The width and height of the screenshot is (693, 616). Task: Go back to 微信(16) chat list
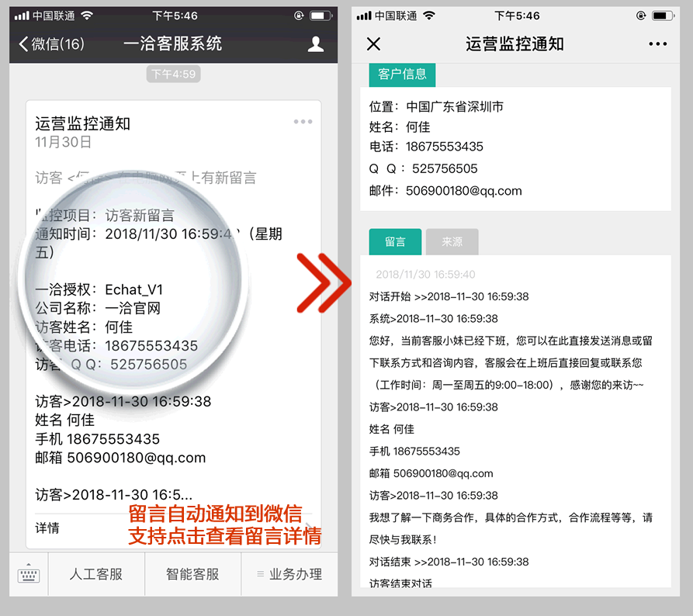tap(51, 43)
